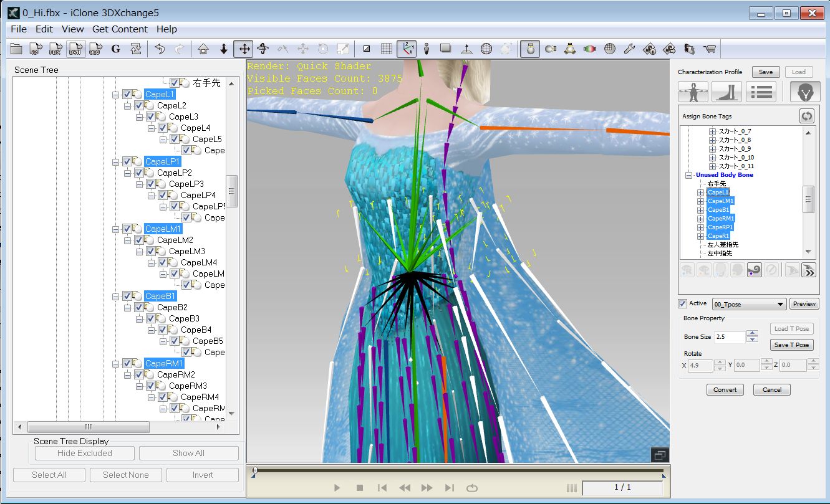Click the export to iClone icon
830x504 pixels.
click(36, 49)
